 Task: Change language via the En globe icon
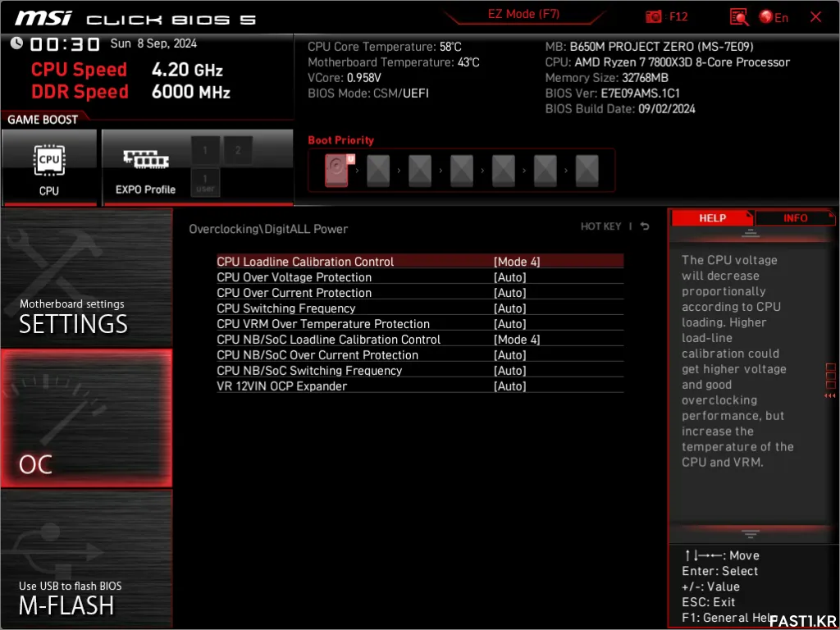click(774, 17)
